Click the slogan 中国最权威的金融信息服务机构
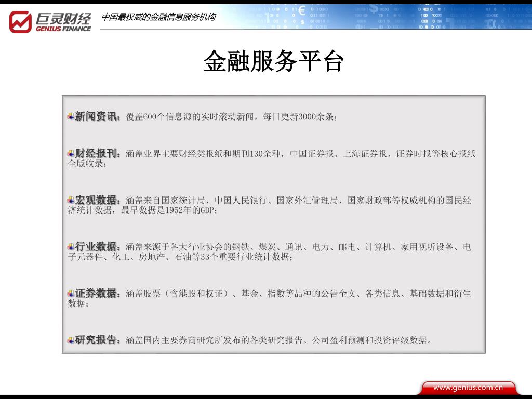Viewport: 532px width, 399px height. coord(158,17)
